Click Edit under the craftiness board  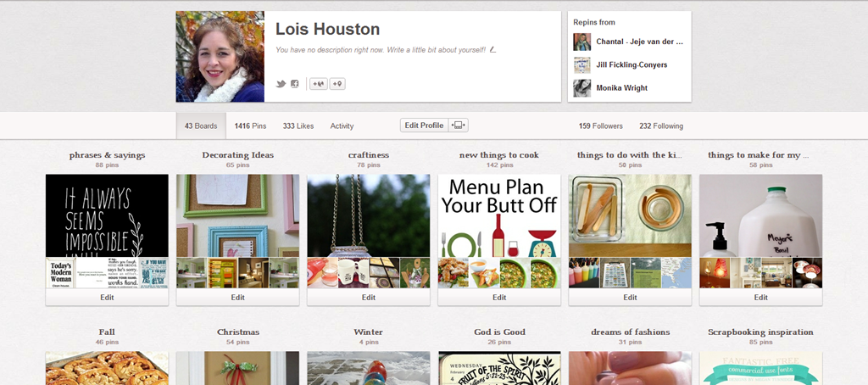tap(369, 298)
